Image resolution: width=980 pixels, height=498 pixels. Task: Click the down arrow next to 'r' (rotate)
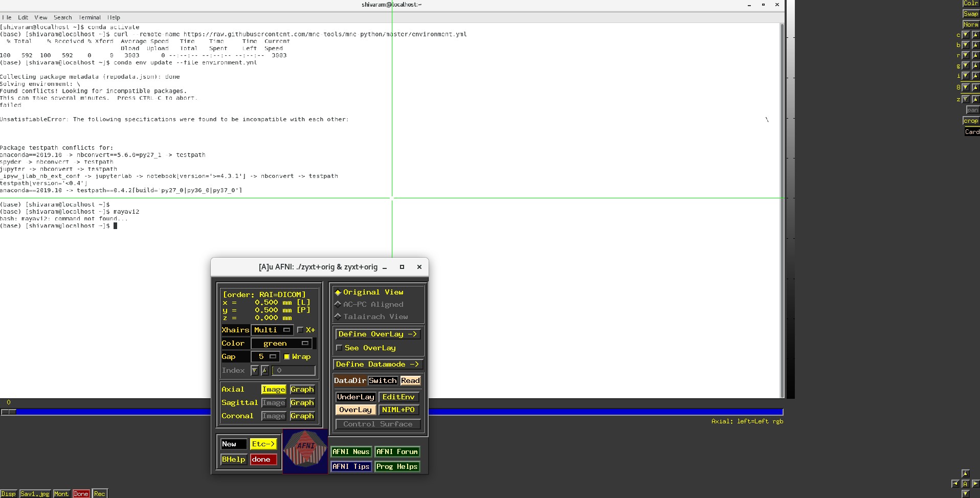[966, 55]
